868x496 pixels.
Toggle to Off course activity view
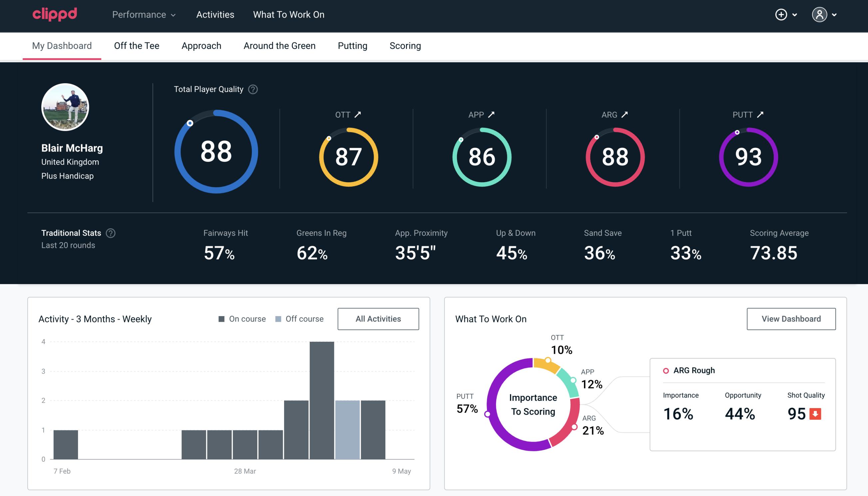pyautogui.click(x=305, y=319)
